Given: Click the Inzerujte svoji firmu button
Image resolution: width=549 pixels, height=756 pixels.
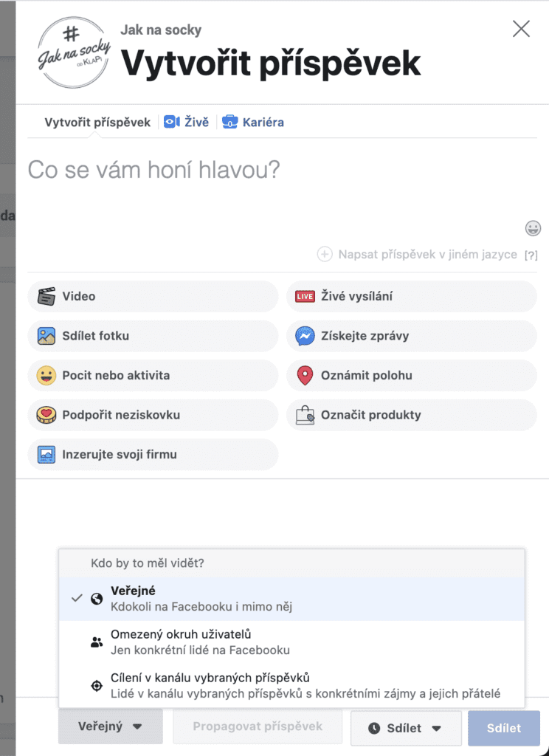Looking at the screenshot, I should tap(153, 454).
